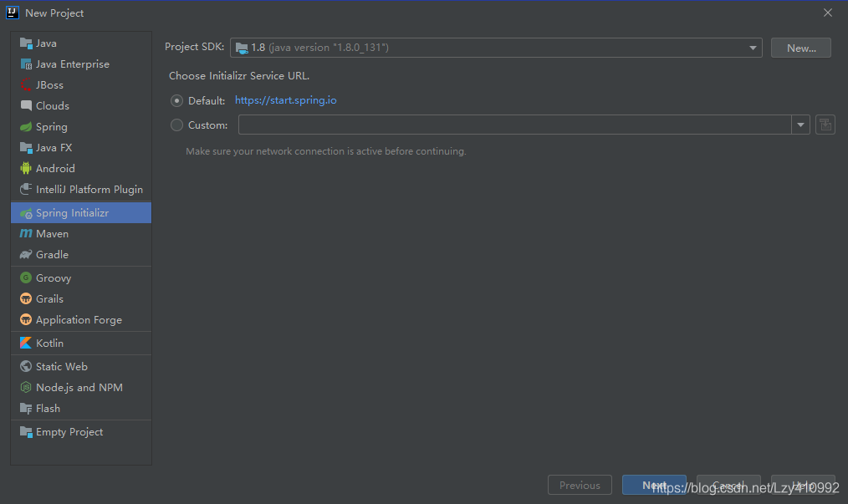This screenshot has width=848, height=504.
Task: Click the 'Choose Initializr Service URL.' text
Action: (239, 76)
